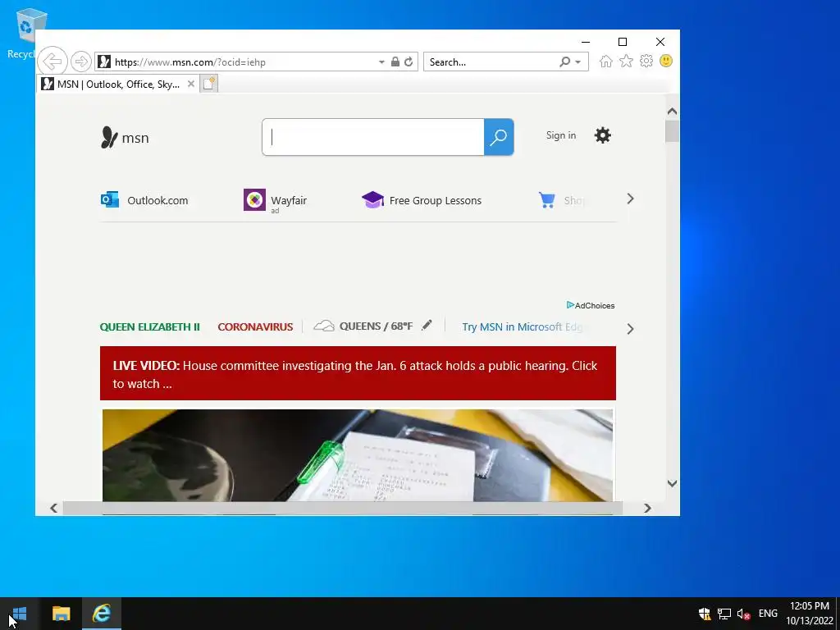The image size is (840, 630).
Task: Click vertical scrollbar up arrow
Action: 672,112
